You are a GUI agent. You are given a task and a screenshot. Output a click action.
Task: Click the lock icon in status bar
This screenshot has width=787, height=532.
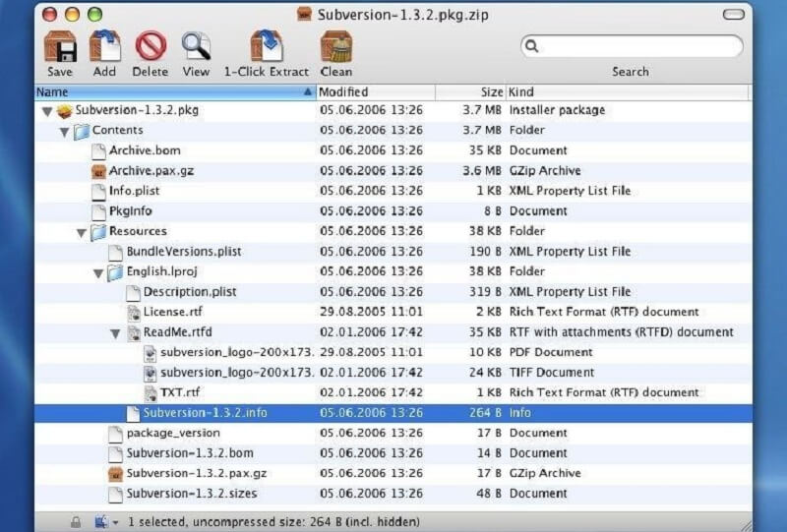76,522
